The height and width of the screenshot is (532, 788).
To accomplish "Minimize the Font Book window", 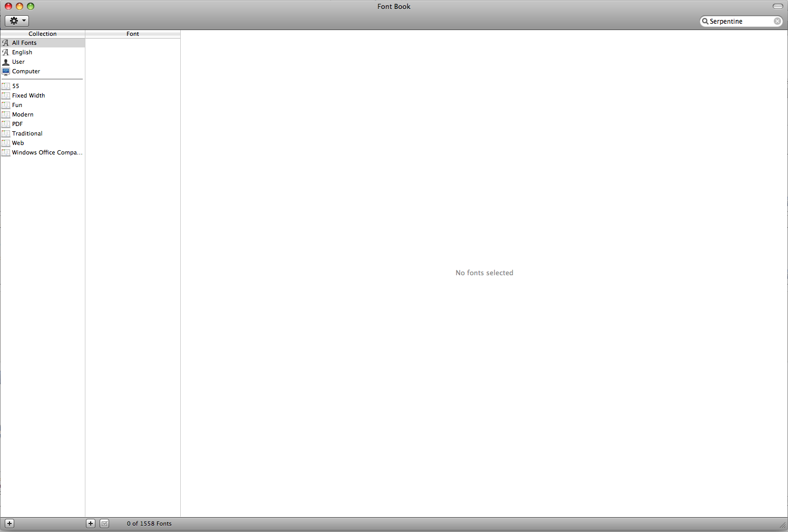I will (x=20, y=6).
